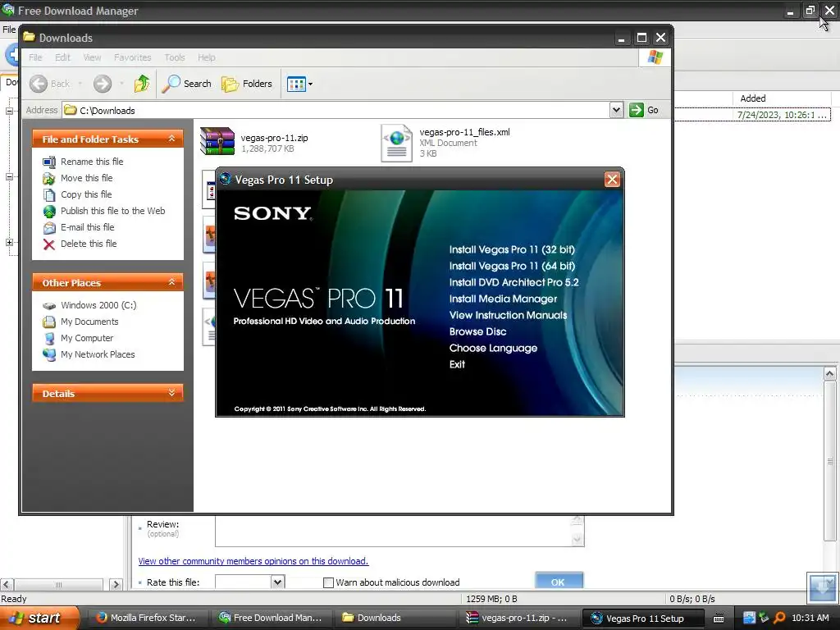Image resolution: width=840 pixels, height=630 pixels.
Task: Toggle Warn about malicious download checkbox
Action: pyautogui.click(x=328, y=582)
